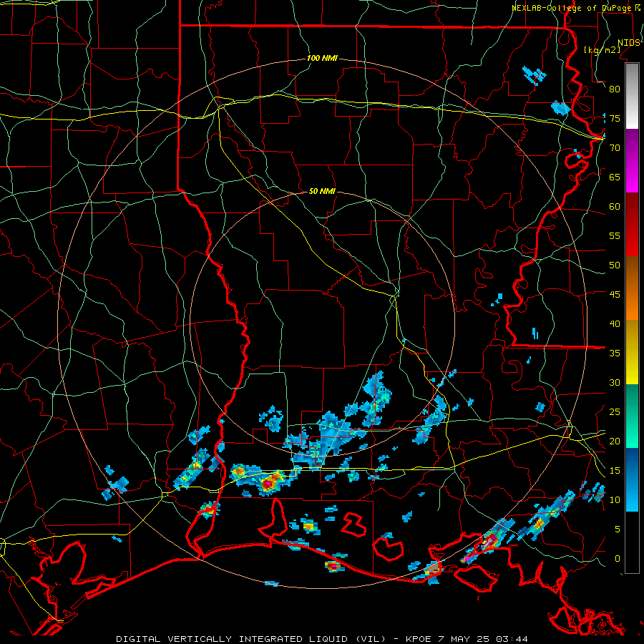Select the red segment of the color bar

[x=632, y=225]
